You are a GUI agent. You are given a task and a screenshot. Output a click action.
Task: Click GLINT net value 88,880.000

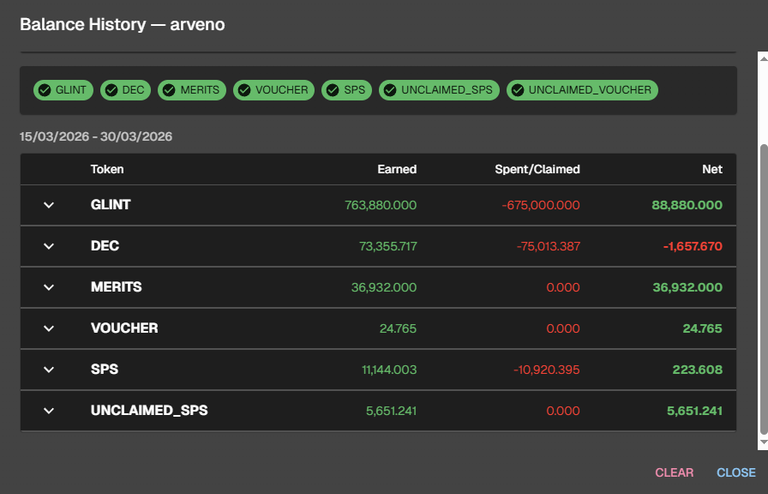(x=687, y=205)
